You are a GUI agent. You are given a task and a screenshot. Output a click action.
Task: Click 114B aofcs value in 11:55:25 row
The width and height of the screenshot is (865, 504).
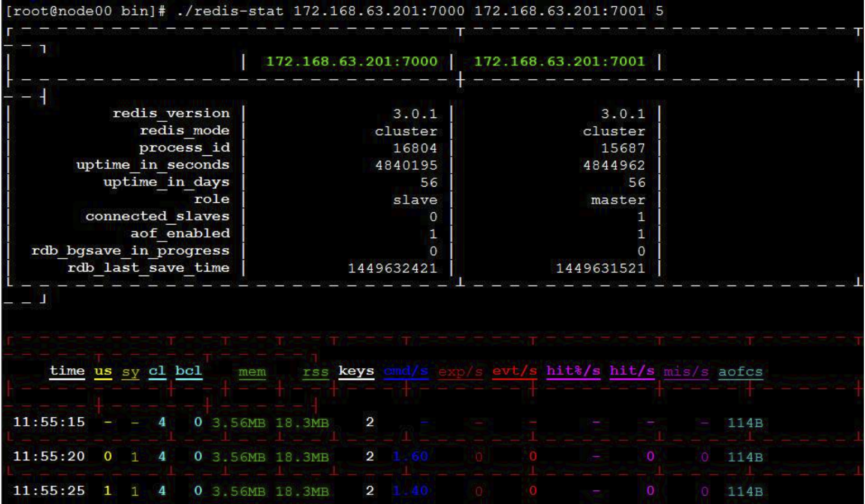pyautogui.click(x=745, y=491)
